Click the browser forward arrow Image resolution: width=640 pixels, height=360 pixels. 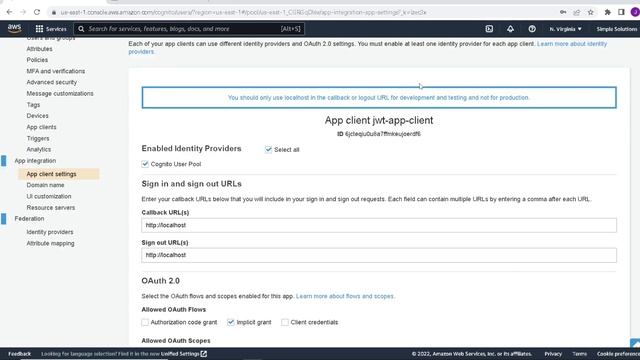(23, 12)
